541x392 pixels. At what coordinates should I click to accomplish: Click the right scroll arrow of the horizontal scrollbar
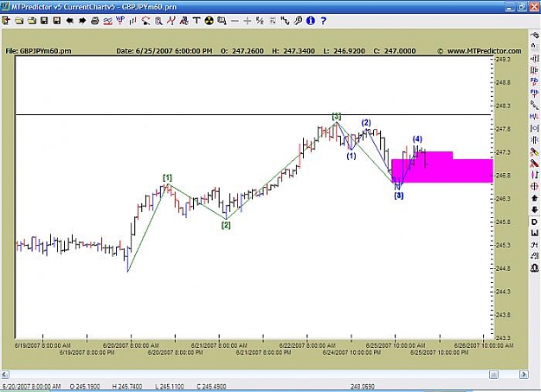click(524, 375)
